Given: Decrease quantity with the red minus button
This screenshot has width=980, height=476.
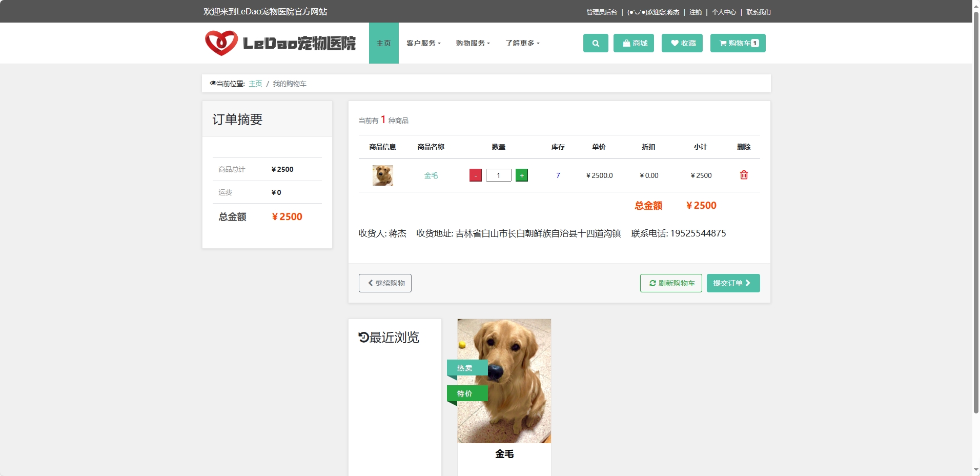Looking at the screenshot, I should [x=476, y=175].
